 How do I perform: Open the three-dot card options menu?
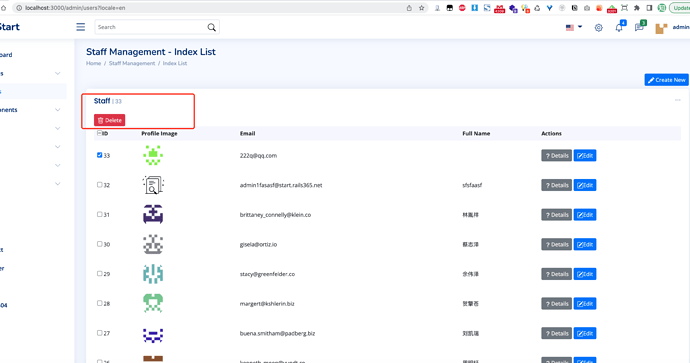point(678,100)
